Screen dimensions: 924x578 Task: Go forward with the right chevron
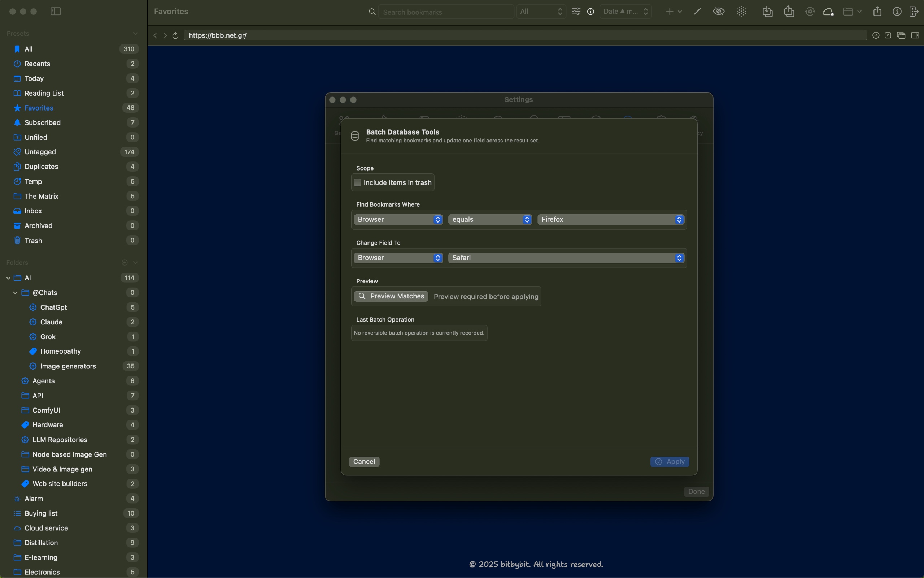[165, 35]
